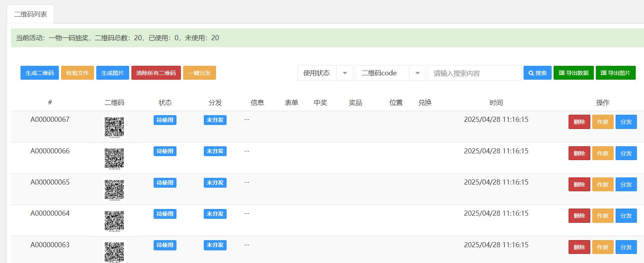
Task: Open QR code thumbnail for A000000065
Action: click(114, 189)
